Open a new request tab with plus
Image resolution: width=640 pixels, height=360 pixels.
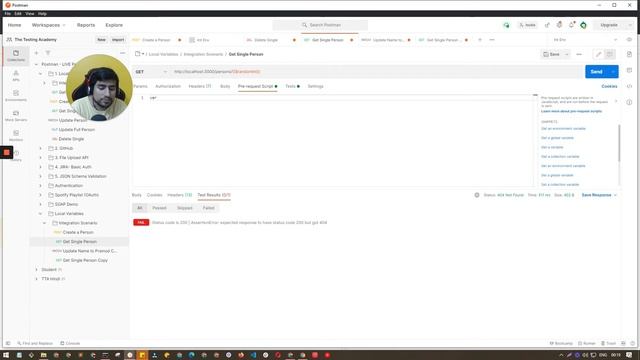click(480, 40)
